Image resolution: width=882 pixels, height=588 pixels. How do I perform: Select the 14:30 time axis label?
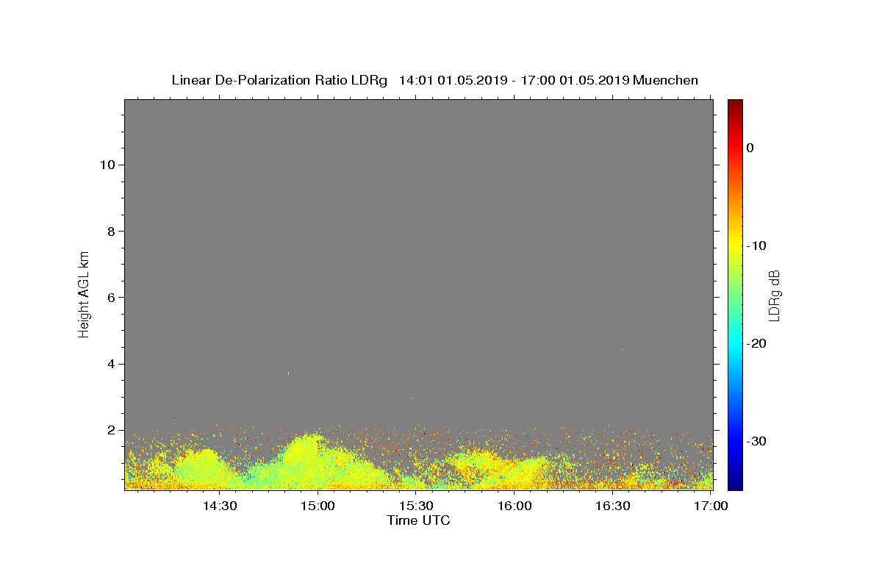[x=219, y=506]
